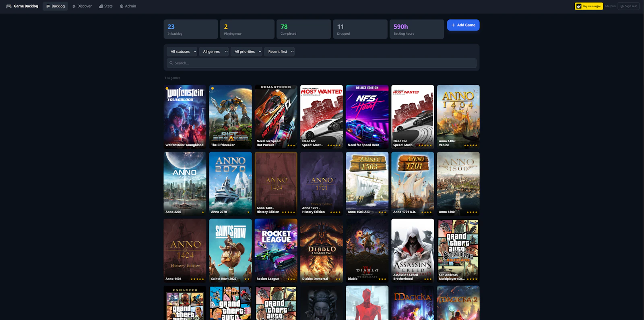Click the 590h Backlog hours card
Viewport: 644px width, 320px height.
click(417, 29)
